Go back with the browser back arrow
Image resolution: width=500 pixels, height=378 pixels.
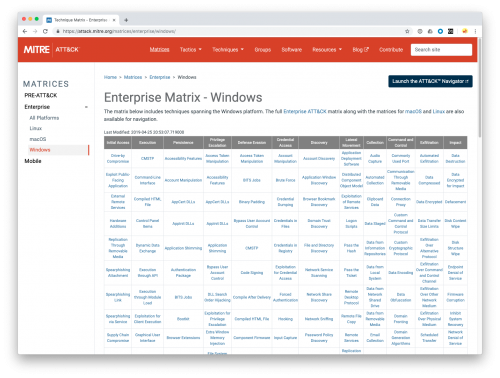point(25,31)
